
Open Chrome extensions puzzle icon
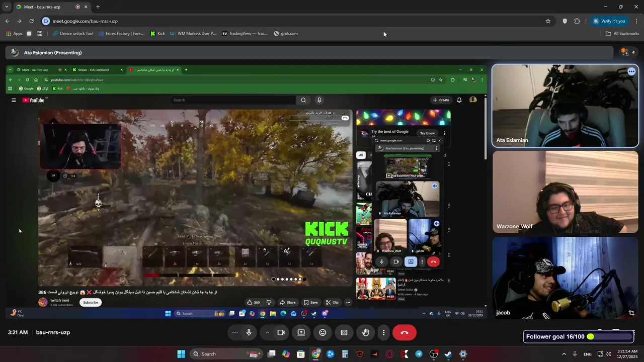coord(577,21)
